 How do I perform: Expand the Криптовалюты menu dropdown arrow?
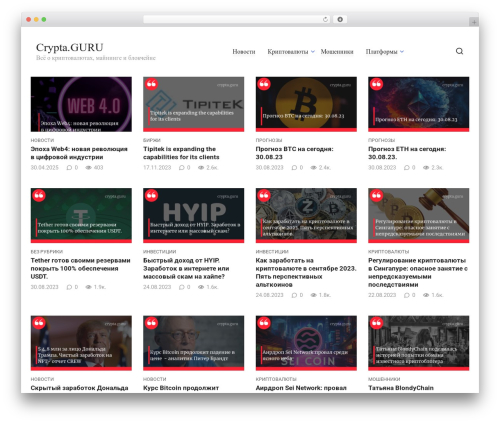pyautogui.click(x=313, y=52)
